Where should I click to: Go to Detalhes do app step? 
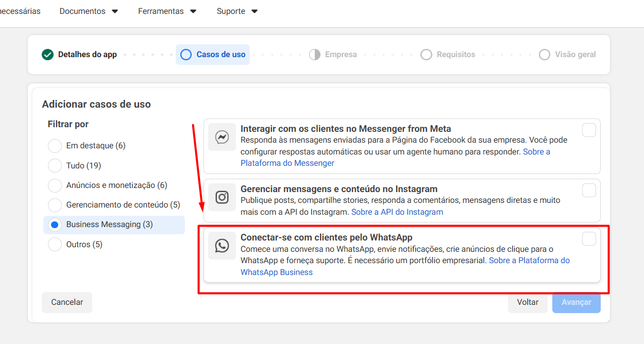coord(80,55)
